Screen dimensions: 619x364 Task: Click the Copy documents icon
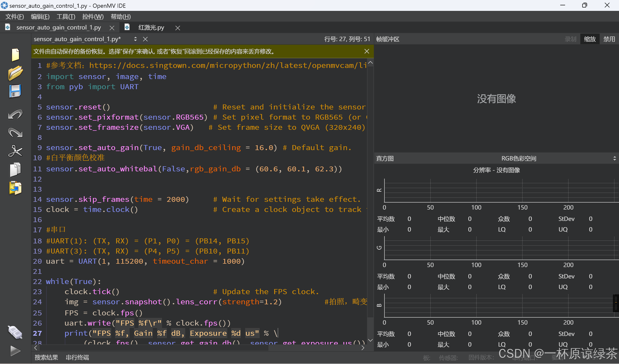[x=15, y=169]
